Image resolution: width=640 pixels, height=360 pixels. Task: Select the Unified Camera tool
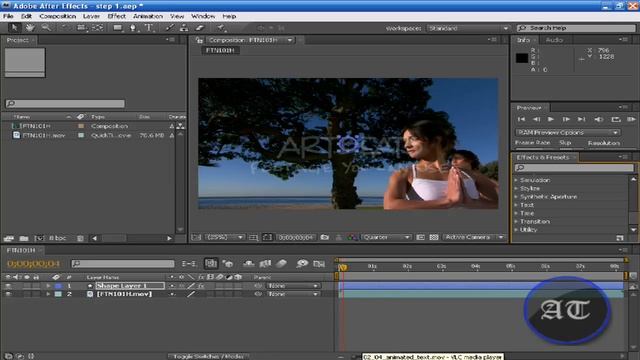pos(81,28)
